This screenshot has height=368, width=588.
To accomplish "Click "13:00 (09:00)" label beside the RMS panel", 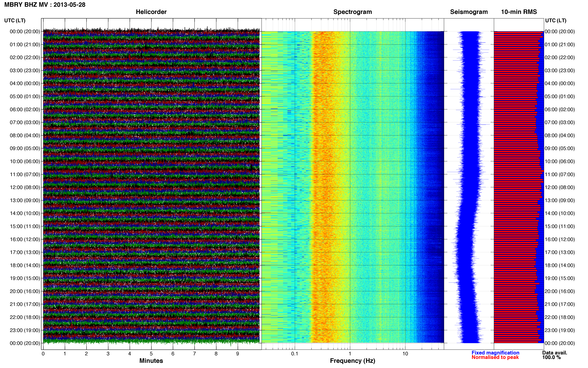I will pyautogui.click(x=560, y=201).
